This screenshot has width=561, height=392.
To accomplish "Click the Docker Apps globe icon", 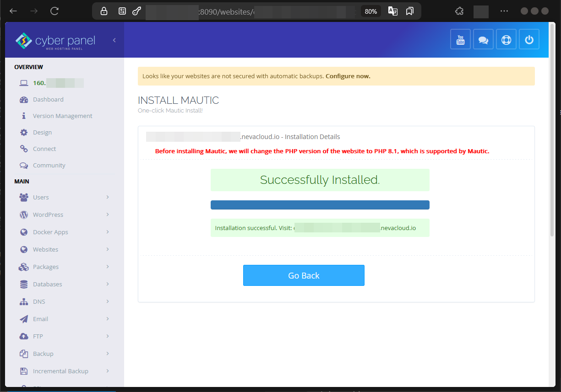I will [24, 232].
